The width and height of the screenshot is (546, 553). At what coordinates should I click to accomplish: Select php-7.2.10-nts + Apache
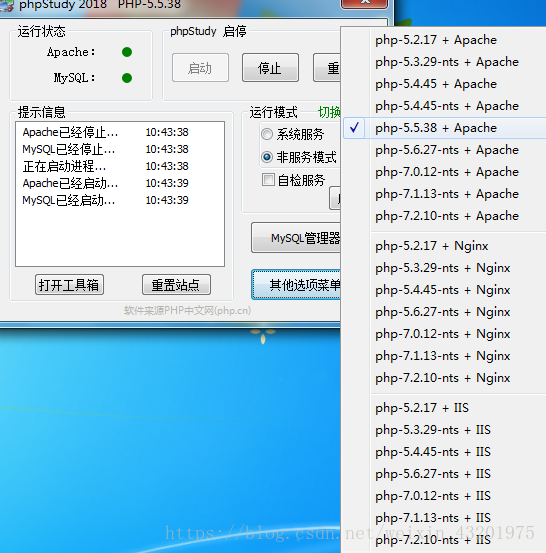pos(444,216)
